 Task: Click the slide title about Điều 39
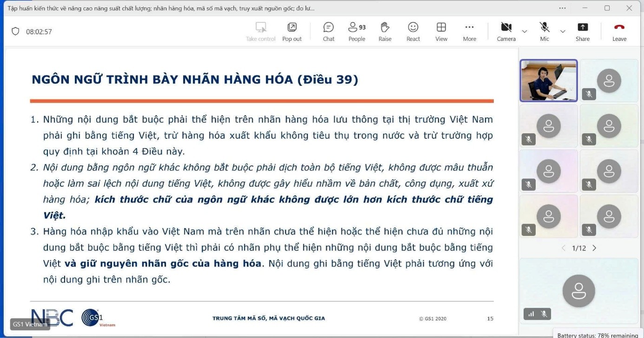point(195,80)
